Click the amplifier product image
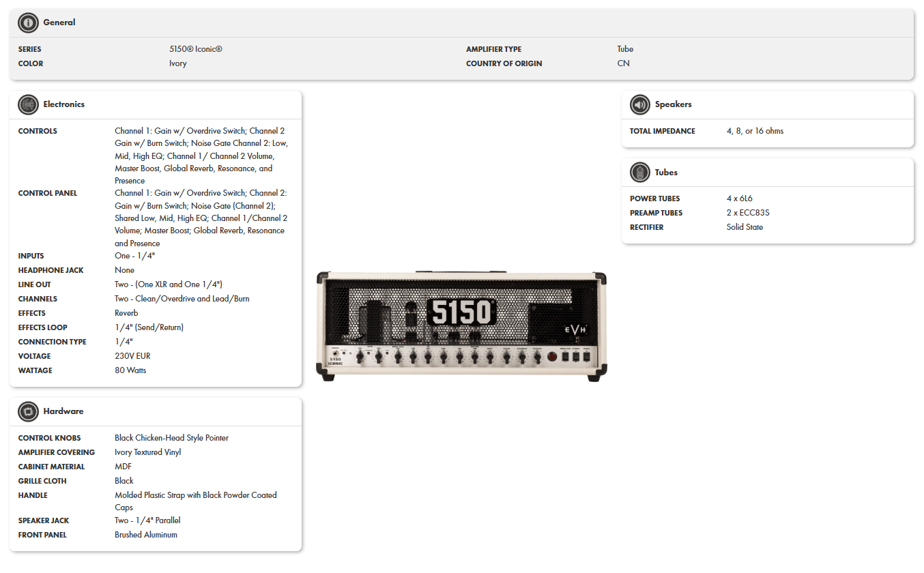The image size is (924, 573). tap(462, 325)
